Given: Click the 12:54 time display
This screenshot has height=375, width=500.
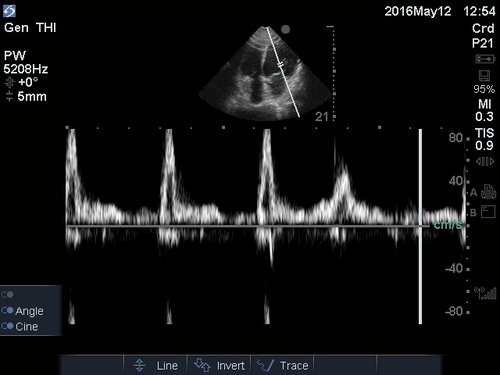Looking at the screenshot, I should click(479, 11).
